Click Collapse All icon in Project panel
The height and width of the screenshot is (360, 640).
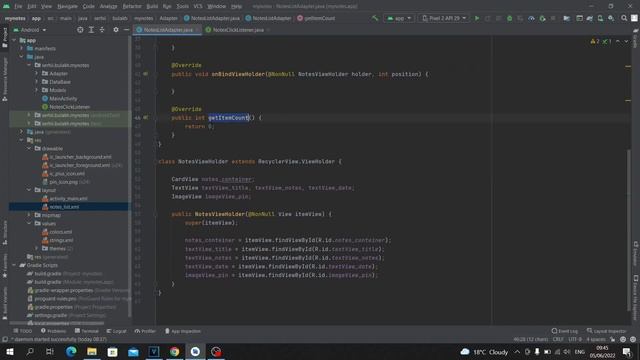coord(102,30)
